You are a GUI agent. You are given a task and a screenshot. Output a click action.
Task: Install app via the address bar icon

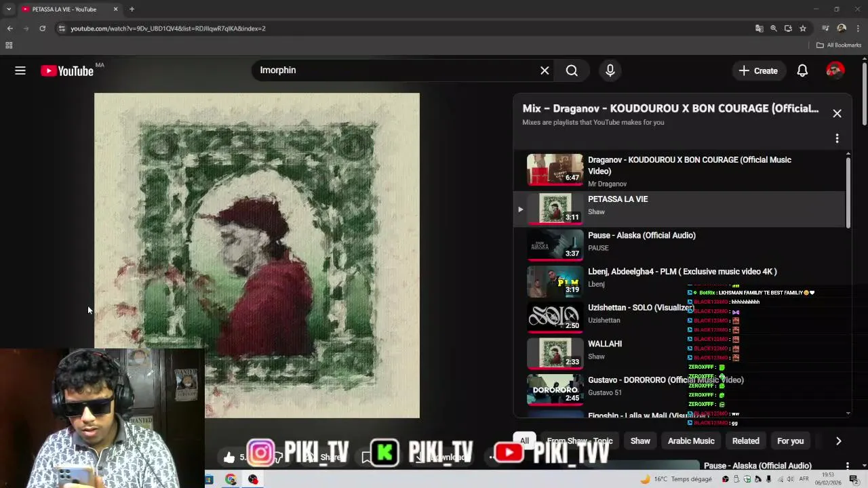click(788, 28)
